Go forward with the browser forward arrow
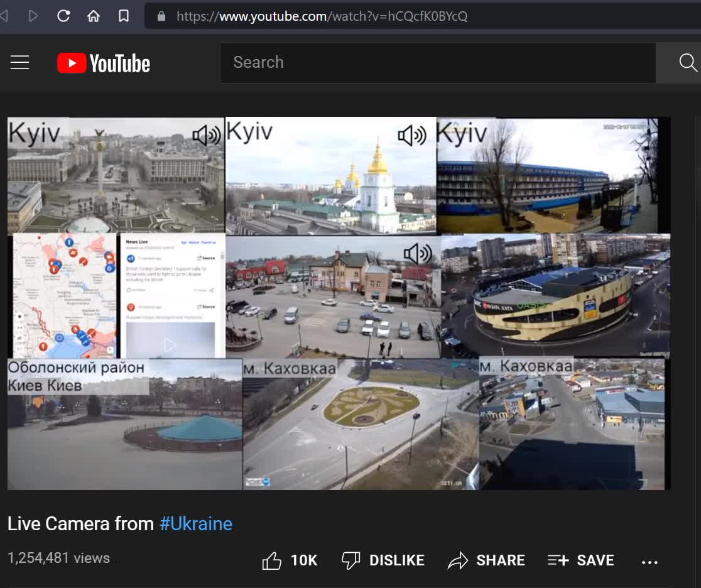Screen dimensions: 701x588 coord(33,16)
